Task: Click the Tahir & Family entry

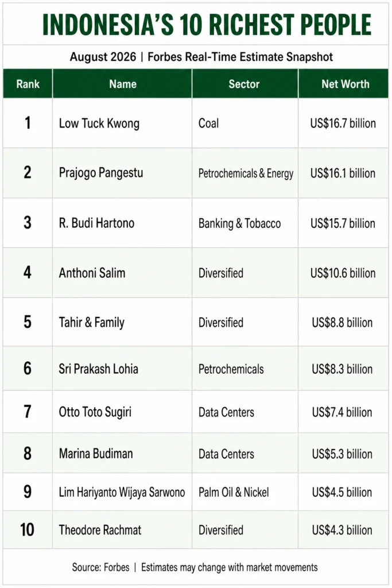Action: click(92, 322)
